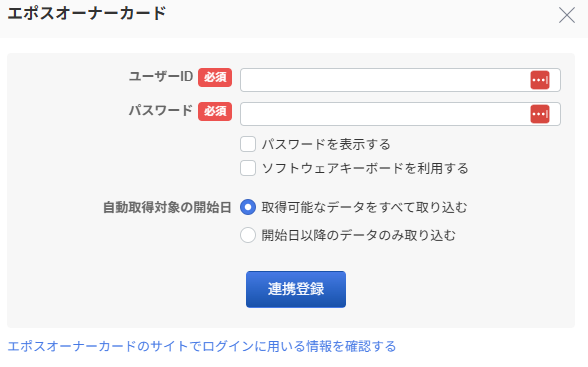Choose the 開始日以降のデータのみ取り込む radio button
This screenshot has width=588, height=367.
(x=248, y=235)
